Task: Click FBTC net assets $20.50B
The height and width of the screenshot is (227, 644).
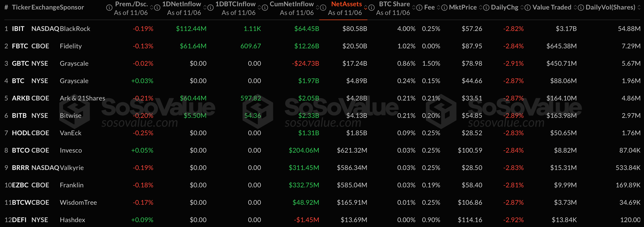Action: click(x=355, y=46)
